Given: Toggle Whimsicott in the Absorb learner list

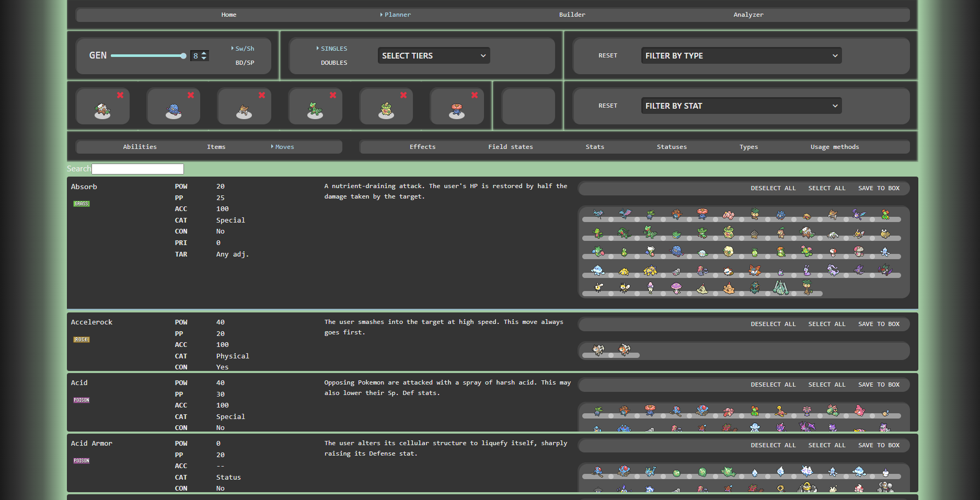Looking at the screenshot, I should tap(729, 251).
